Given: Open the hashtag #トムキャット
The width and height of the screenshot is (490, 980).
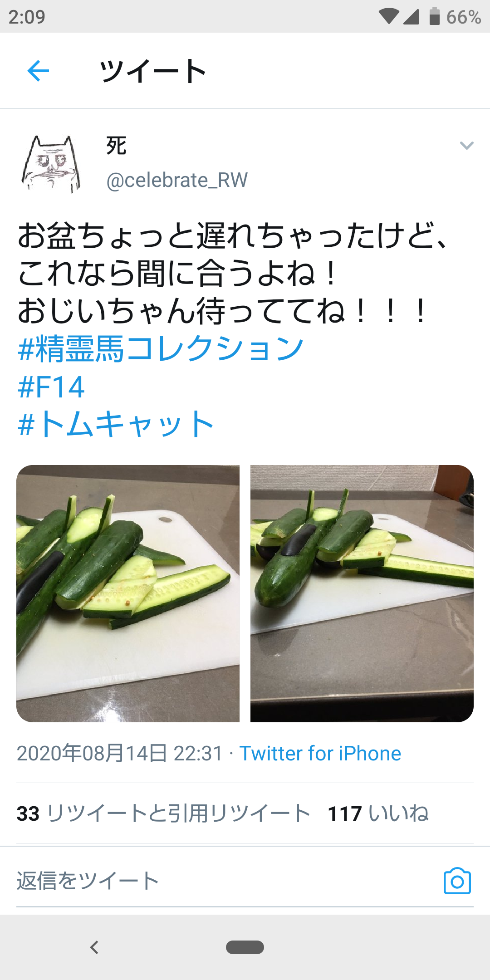Looking at the screenshot, I should 115,424.
